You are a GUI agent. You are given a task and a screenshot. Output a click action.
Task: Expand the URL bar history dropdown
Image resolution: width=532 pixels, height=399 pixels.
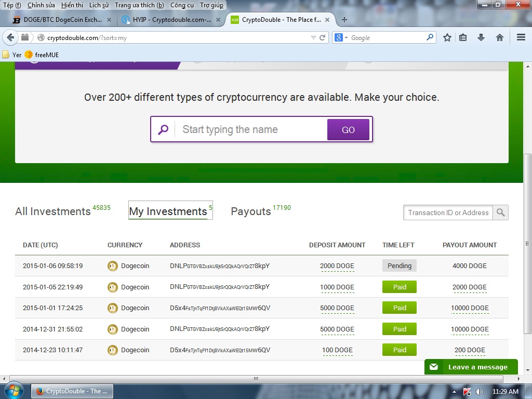coord(313,37)
